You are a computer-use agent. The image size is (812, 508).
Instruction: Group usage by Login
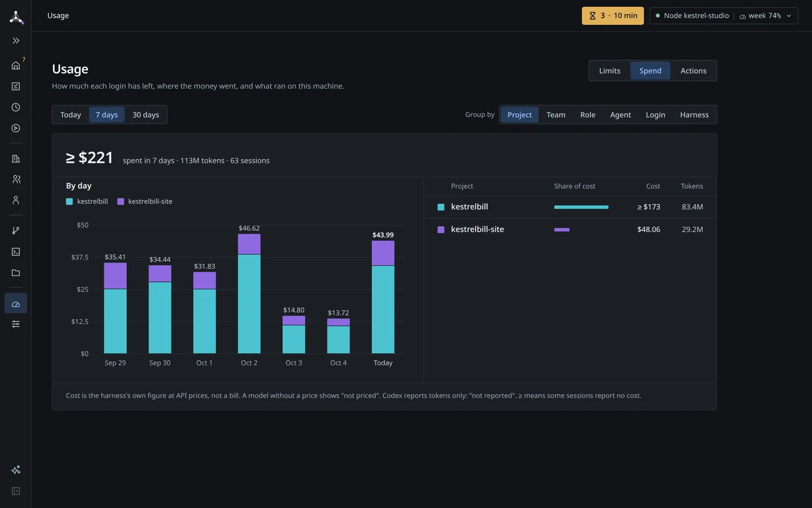(655, 115)
